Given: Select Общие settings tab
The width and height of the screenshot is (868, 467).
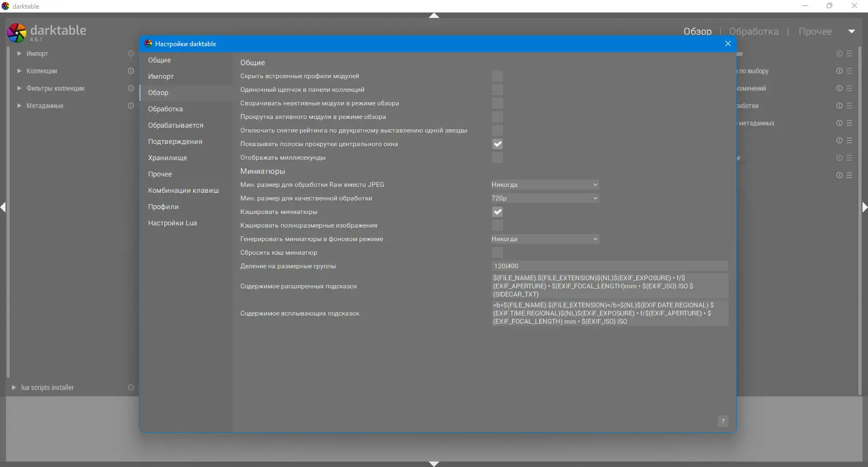Looking at the screenshot, I should [x=186, y=60].
